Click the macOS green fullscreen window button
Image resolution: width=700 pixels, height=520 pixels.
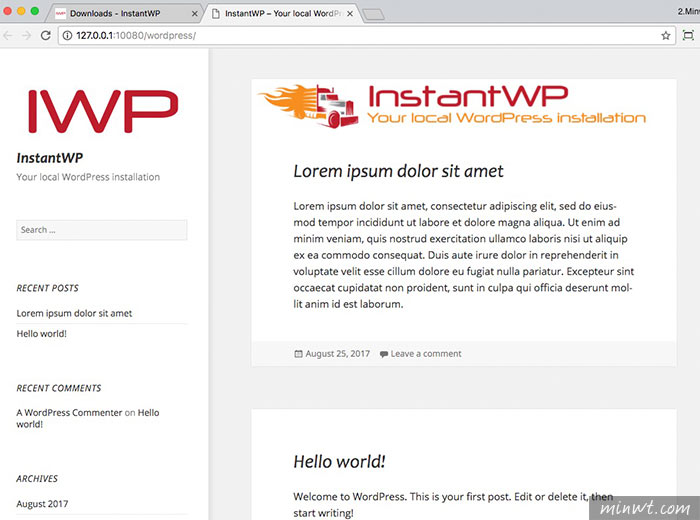(x=34, y=11)
